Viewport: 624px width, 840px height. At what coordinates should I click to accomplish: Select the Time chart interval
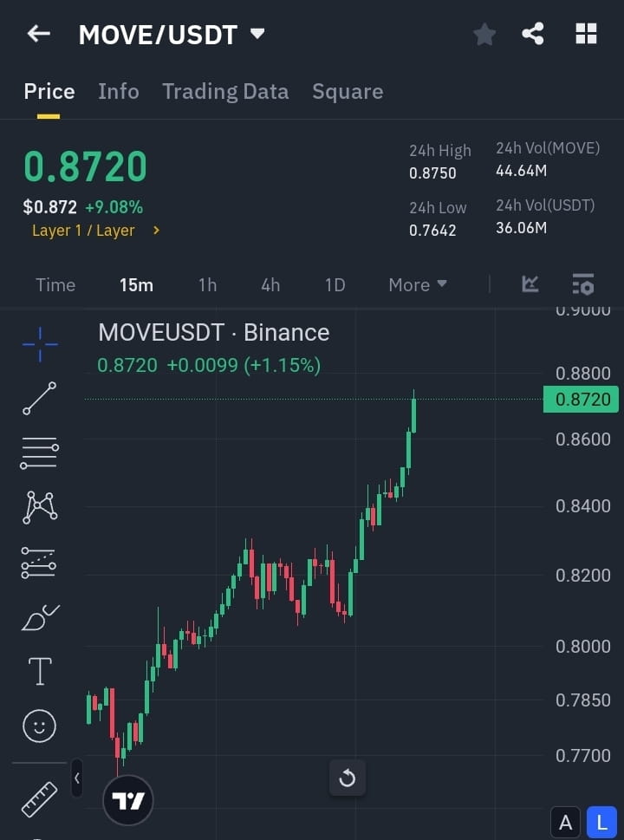click(55, 285)
